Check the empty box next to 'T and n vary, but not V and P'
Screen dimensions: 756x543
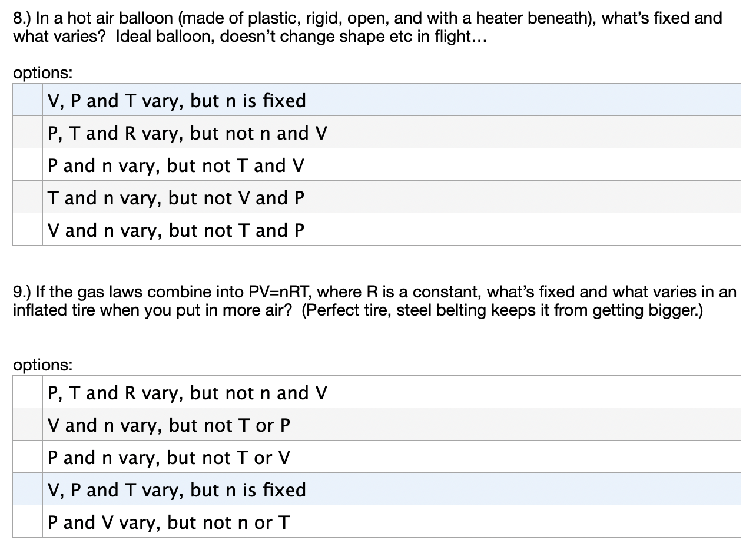pos(28,197)
